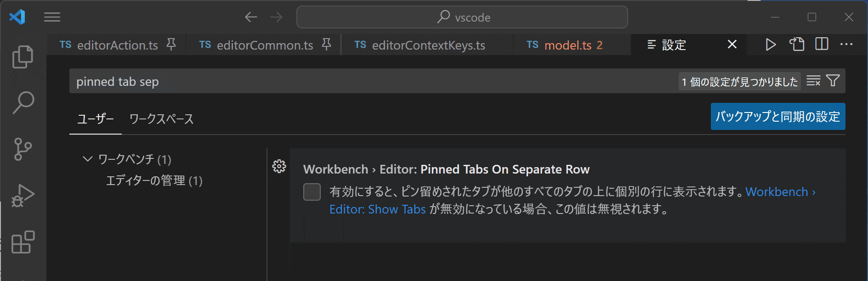Image resolution: width=868 pixels, height=281 pixels.
Task: Open the Search view in activity bar
Action: coord(23,103)
